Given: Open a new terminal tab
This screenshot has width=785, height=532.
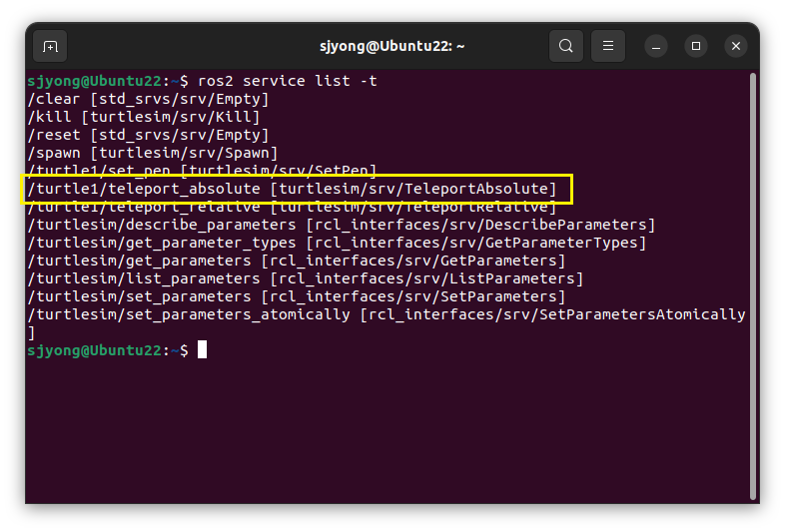Looking at the screenshot, I should click(x=50, y=47).
